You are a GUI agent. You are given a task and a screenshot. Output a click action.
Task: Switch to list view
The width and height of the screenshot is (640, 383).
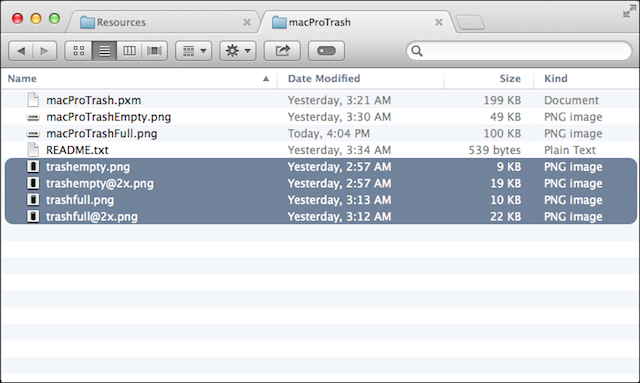pyautogui.click(x=104, y=51)
